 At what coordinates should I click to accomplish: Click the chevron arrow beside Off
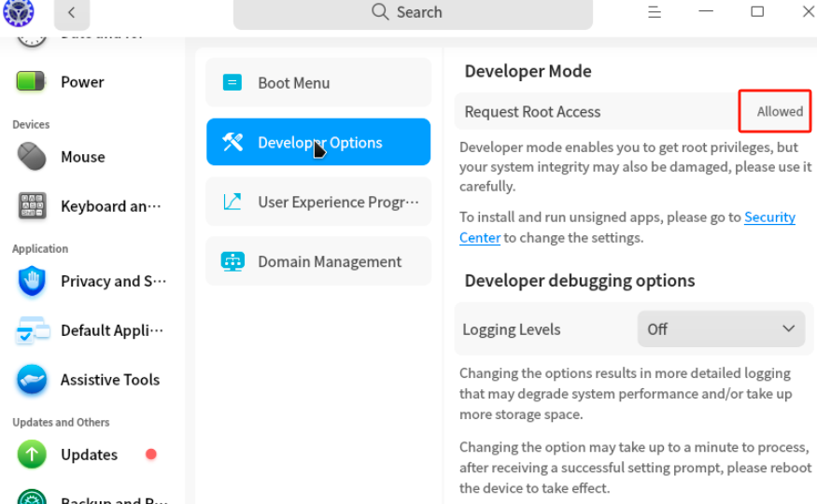(788, 329)
